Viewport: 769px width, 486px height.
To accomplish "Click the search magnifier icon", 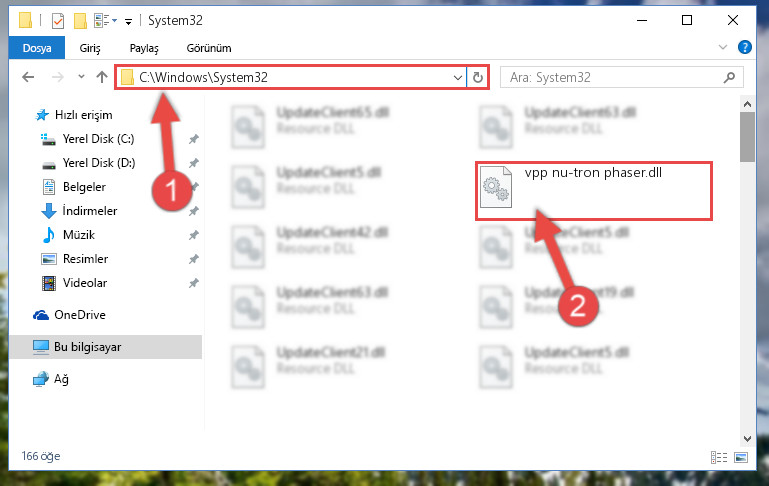I will [x=729, y=77].
